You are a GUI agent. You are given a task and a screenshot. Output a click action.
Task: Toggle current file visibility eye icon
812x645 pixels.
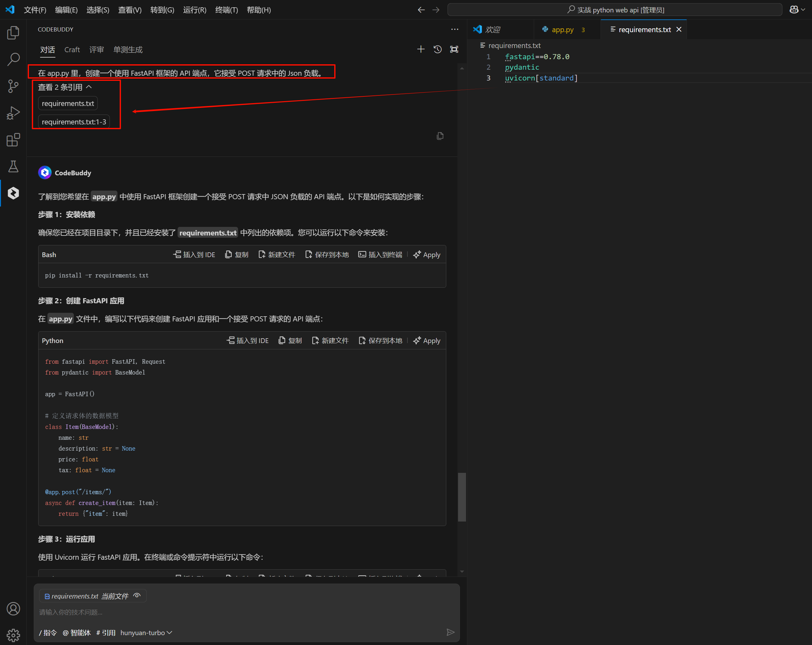137,596
